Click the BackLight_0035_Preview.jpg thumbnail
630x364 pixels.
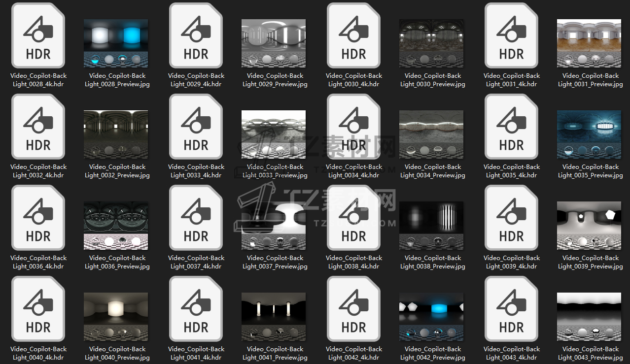[x=589, y=134]
